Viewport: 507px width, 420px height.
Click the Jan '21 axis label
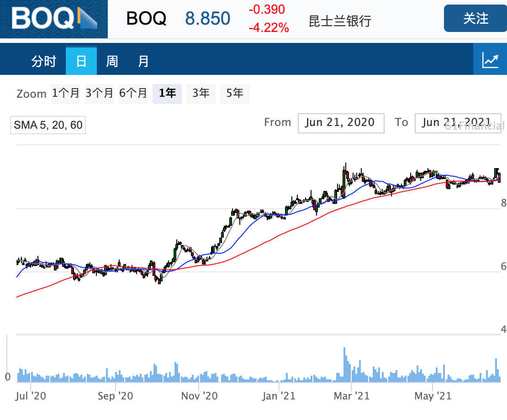pyautogui.click(x=279, y=396)
